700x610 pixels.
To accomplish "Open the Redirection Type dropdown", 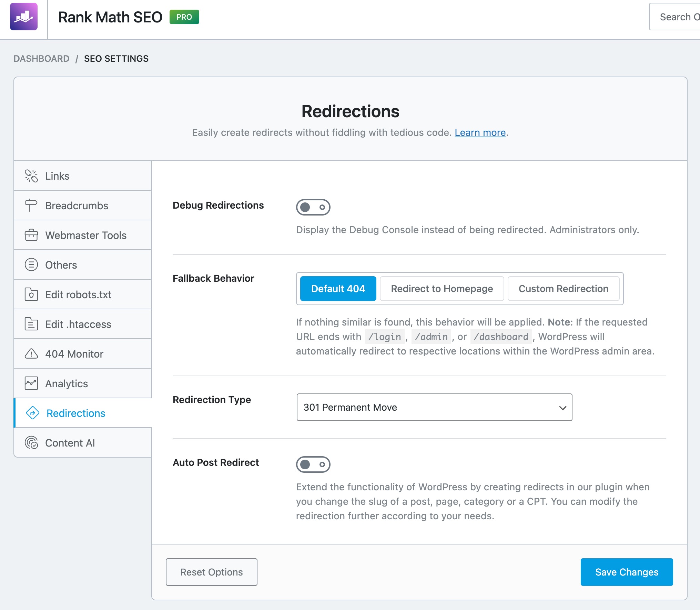I will point(434,407).
